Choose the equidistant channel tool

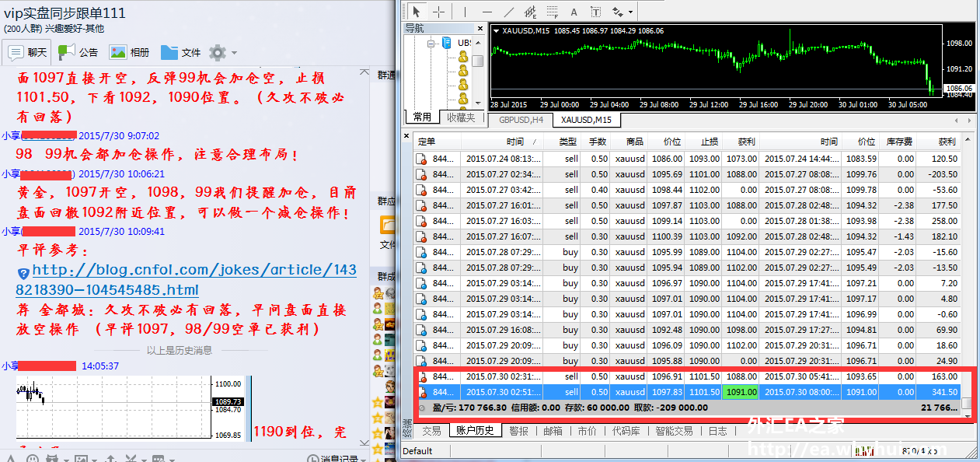[531, 12]
